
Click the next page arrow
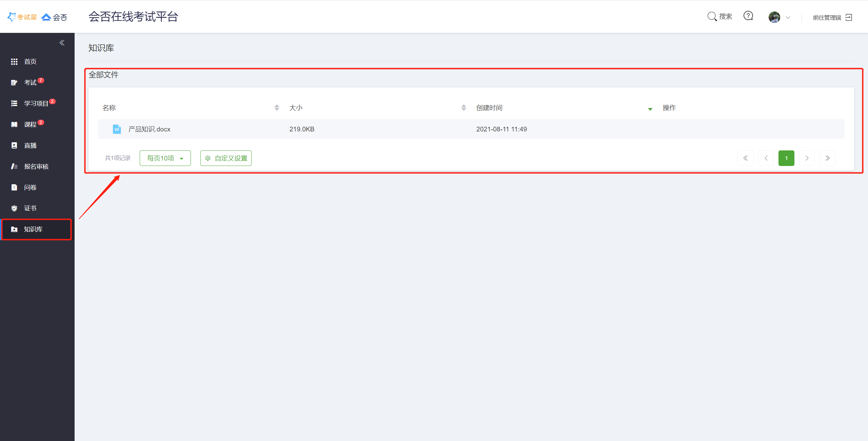(807, 158)
